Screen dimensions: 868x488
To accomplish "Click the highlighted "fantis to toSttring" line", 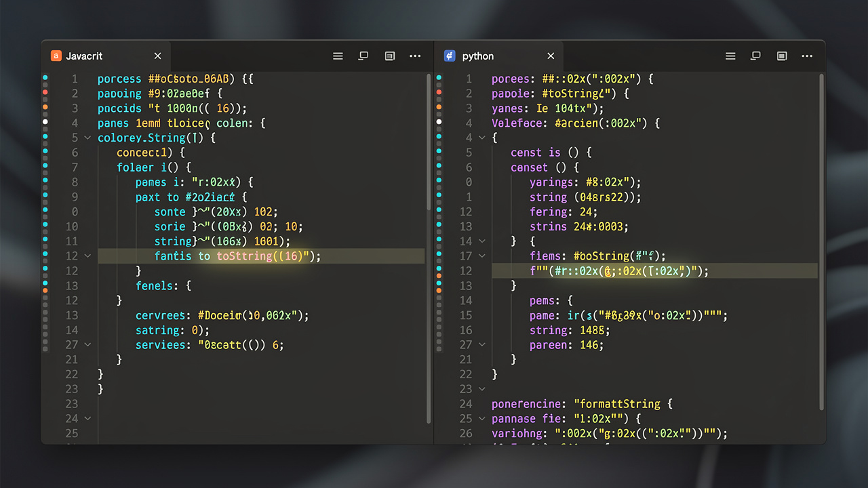I will [261, 256].
